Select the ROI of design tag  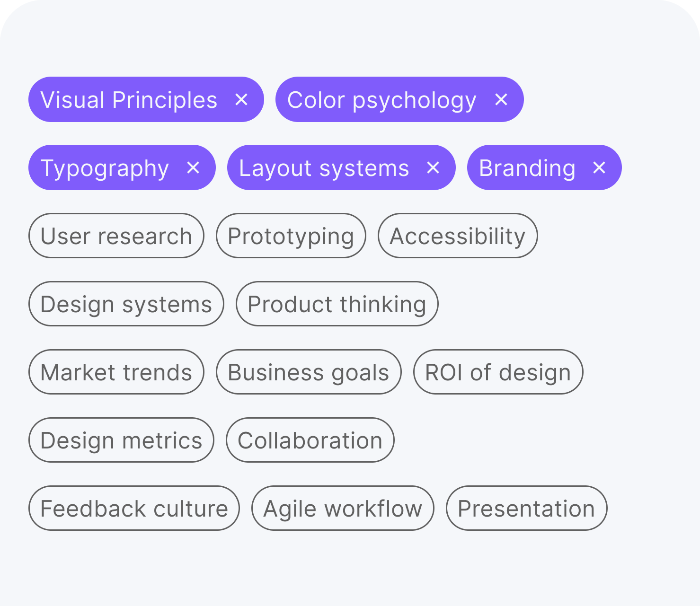(x=498, y=372)
